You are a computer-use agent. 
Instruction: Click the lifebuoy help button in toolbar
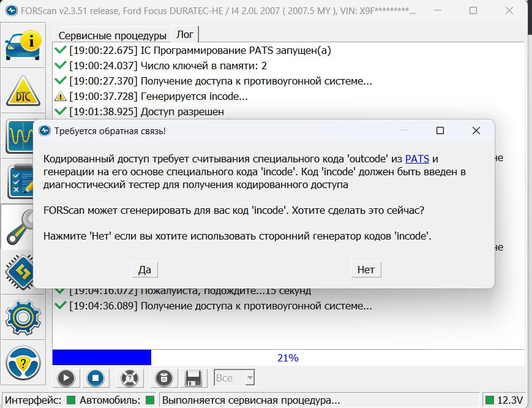pos(130,378)
